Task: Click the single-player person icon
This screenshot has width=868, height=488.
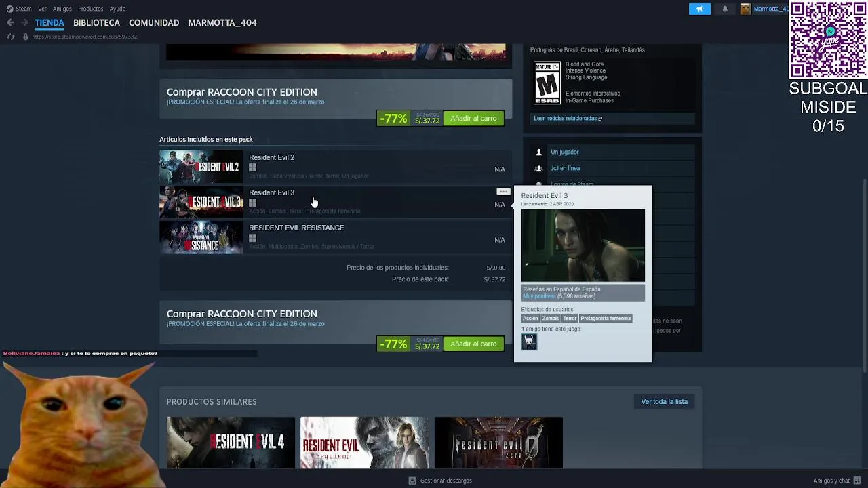Action: point(539,152)
